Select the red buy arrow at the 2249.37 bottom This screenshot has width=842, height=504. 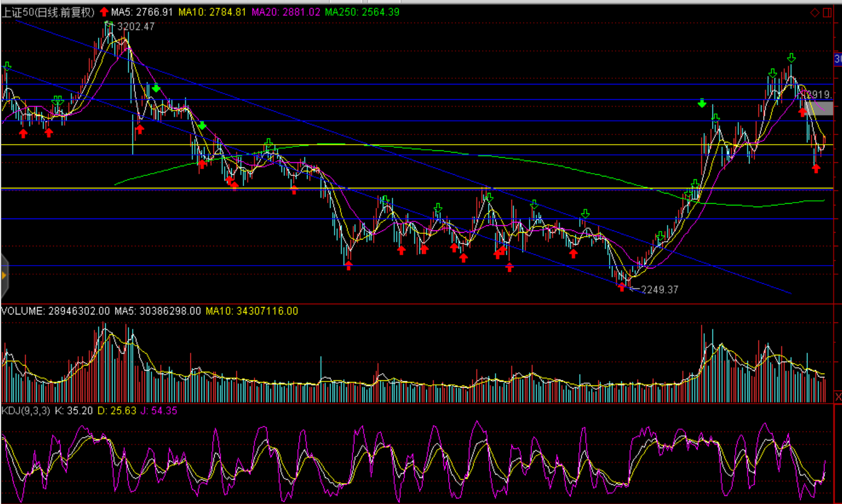tap(622, 287)
